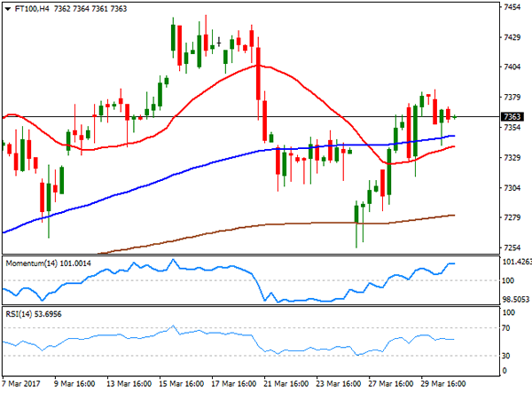Click the momentum 100 level label
Viewport: 532px width, 393px height.
508,280
